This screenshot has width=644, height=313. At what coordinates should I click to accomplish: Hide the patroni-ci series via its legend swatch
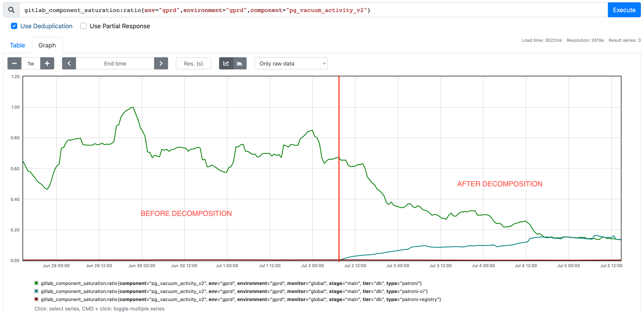click(36, 291)
